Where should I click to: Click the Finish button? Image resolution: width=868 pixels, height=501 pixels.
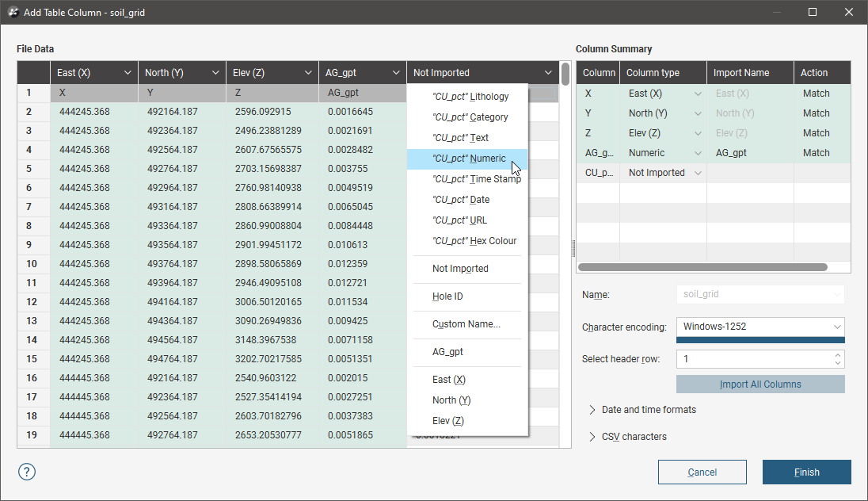[806, 472]
